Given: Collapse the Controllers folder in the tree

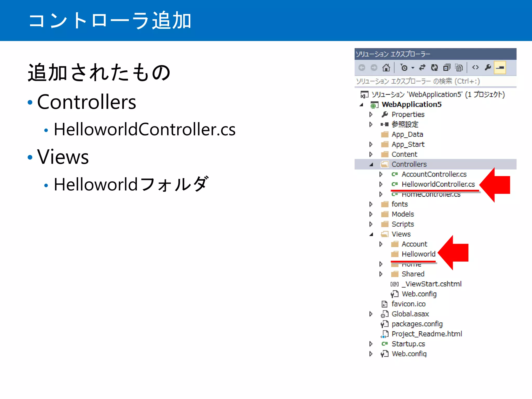Looking at the screenshot, I should [371, 164].
